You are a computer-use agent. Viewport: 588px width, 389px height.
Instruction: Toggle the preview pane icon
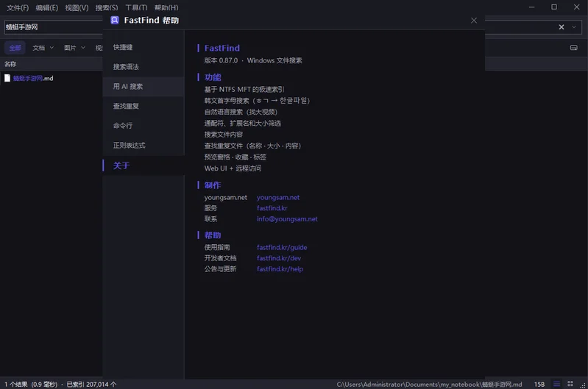573,48
